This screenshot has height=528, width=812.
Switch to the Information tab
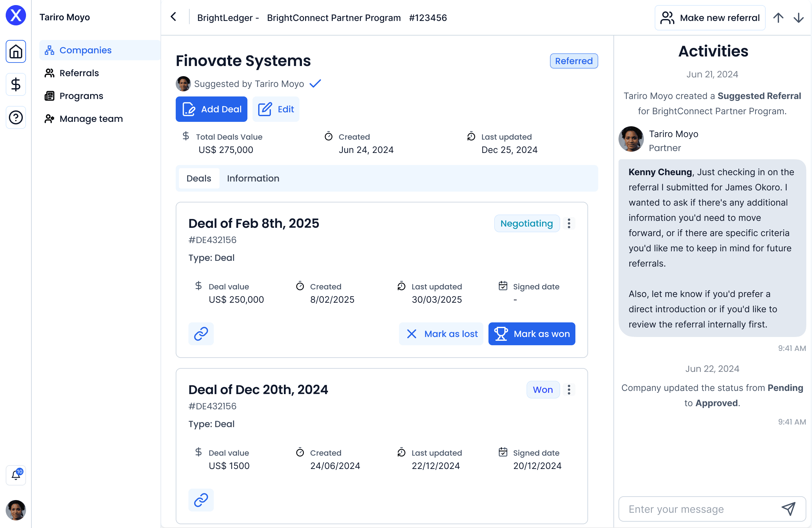pos(253,178)
